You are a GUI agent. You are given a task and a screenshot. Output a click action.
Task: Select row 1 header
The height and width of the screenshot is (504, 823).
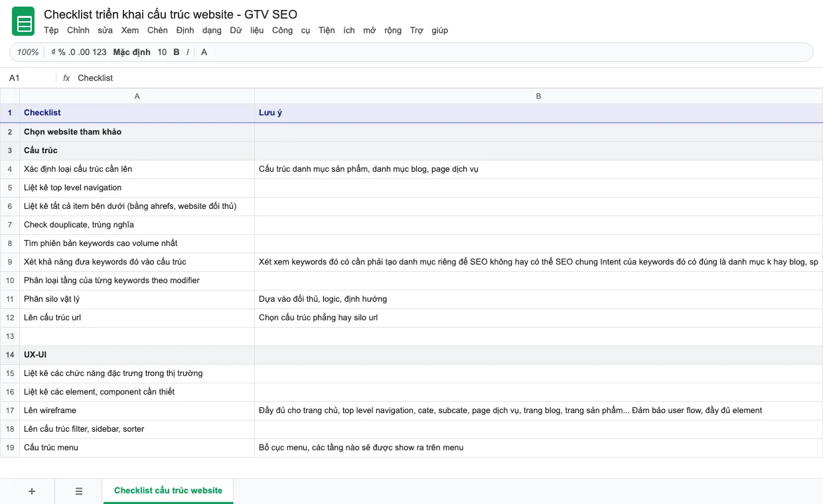[x=10, y=113]
